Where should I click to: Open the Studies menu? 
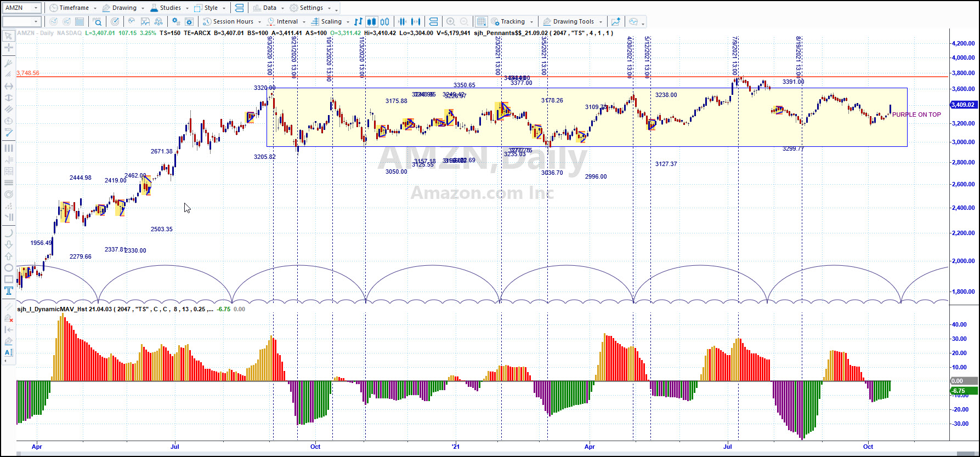tap(169, 8)
